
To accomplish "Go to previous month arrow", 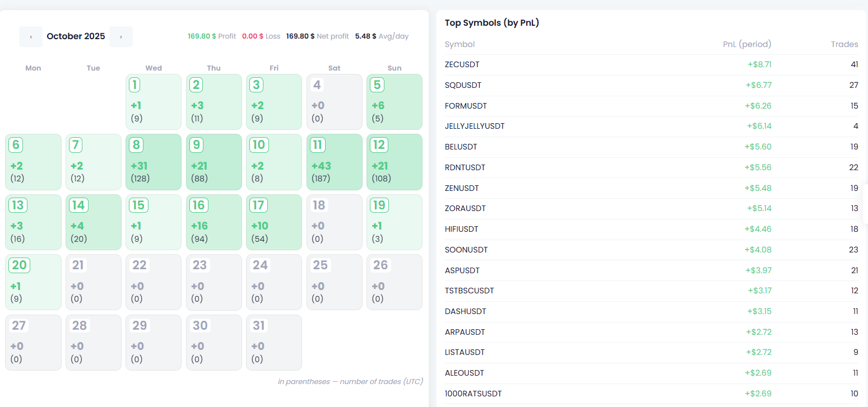I will (31, 37).
